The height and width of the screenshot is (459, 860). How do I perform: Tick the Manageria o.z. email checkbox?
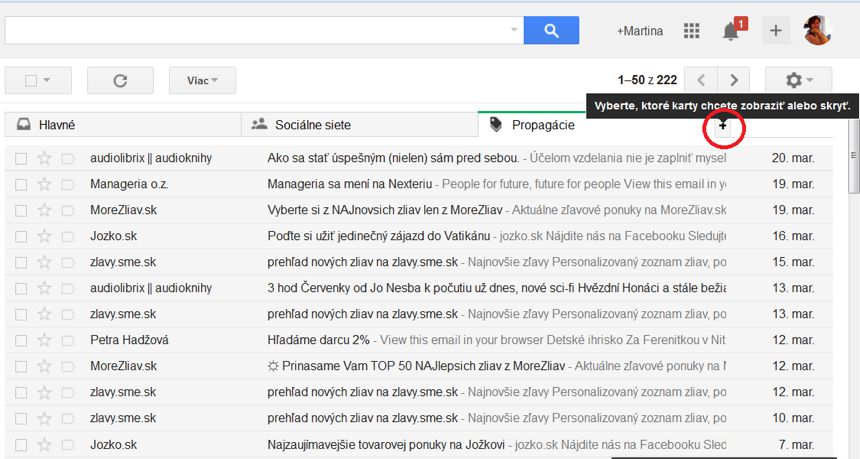pyautogui.click(x=21, y=184)
